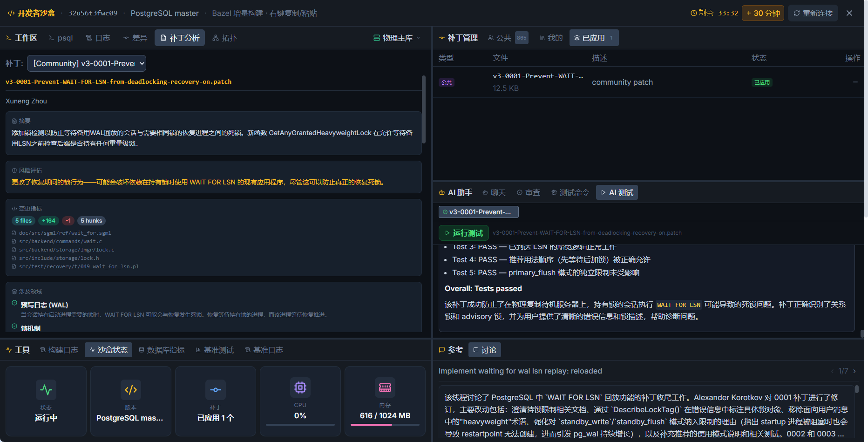Viewport: 868px width, 442px height.
Task: Expand the 物理主库 dropdown
Action: [397, 38]
